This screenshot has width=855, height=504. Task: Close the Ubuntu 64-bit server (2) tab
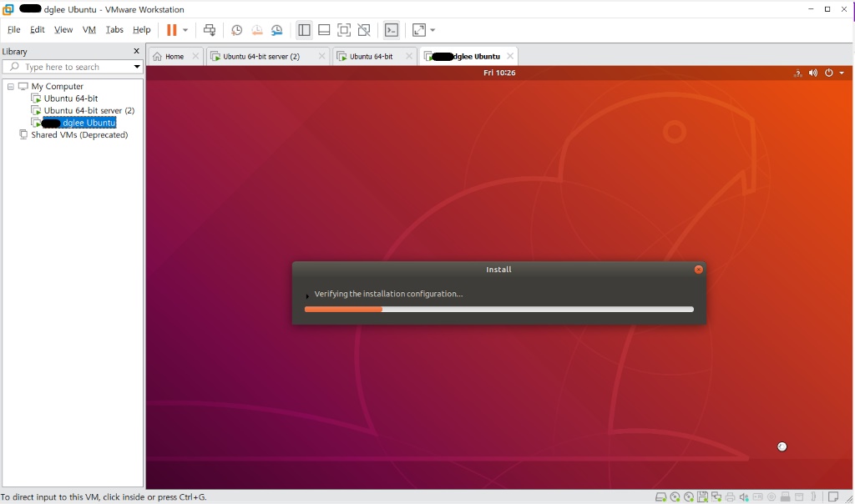pos(321,56)
